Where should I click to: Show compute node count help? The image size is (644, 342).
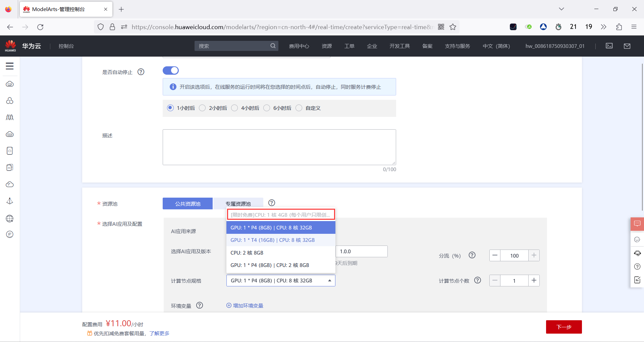pyautogui.click(x=478, y=280)
